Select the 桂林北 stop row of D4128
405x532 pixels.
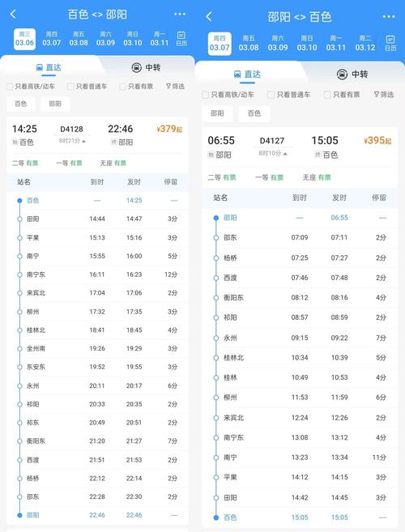[97, 330]
